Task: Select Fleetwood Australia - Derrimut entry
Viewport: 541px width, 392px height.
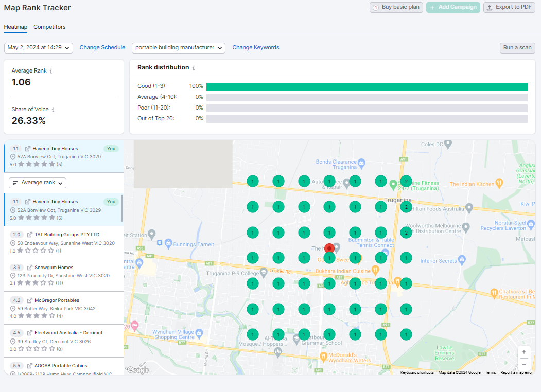Action: pyautogui.click(x=64, y=341)
